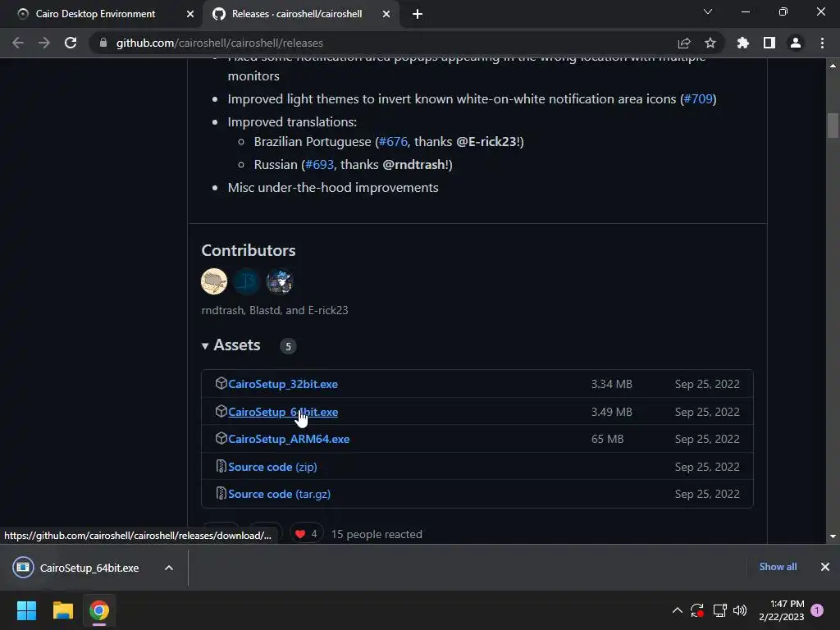840x630 pixels.
Task: Click the 65 MB file size text
Action: pos(607,440)
